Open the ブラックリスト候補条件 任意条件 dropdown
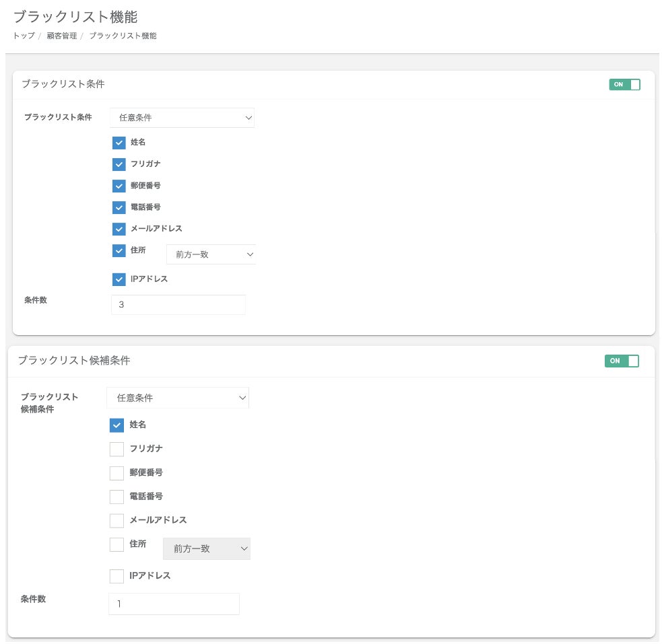 (x=178, y=398)
